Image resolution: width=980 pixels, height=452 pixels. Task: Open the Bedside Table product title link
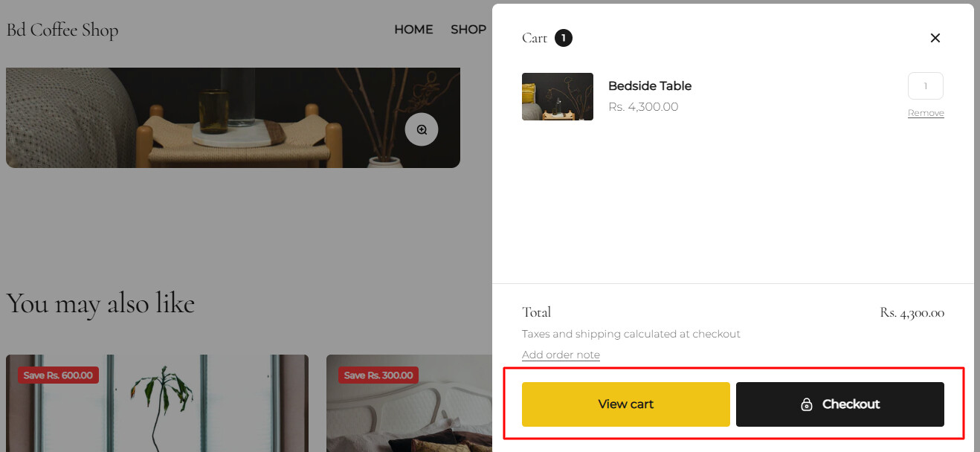pyautogui.click(x=650, y=86)
